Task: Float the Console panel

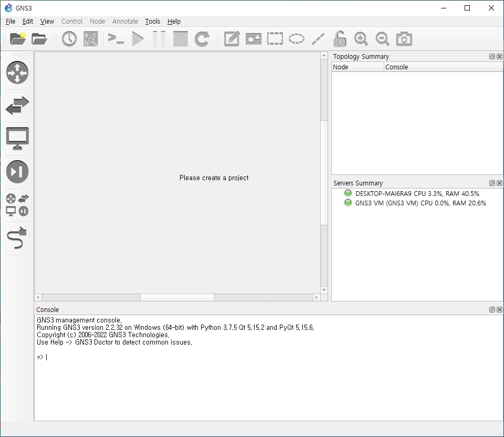Action: pos(492,310)
